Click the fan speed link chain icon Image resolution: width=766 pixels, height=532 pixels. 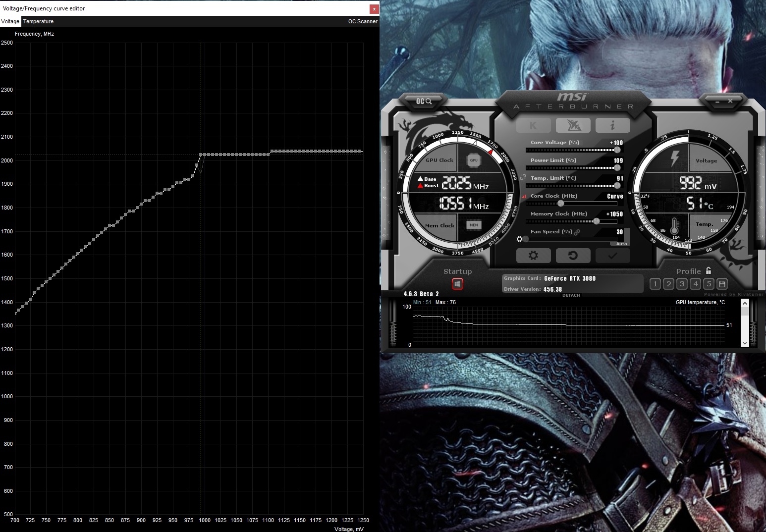[x=577, y=232]
